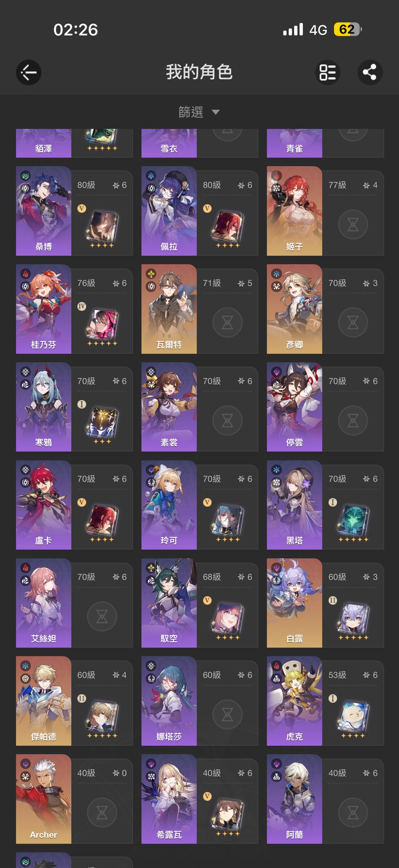Open 白露's five-star light cone icon
Image resolution: width=399 pixels, height=868 pixels.
pos(353,618)
